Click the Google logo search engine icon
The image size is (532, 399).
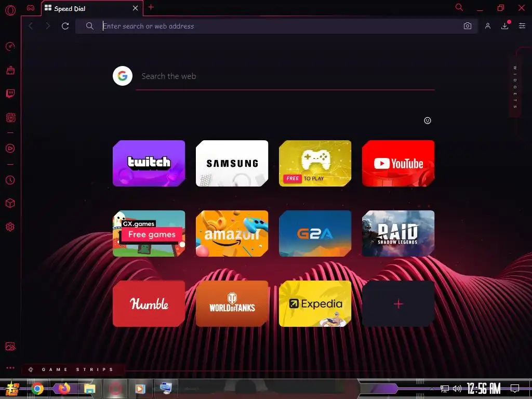[123, 76]
